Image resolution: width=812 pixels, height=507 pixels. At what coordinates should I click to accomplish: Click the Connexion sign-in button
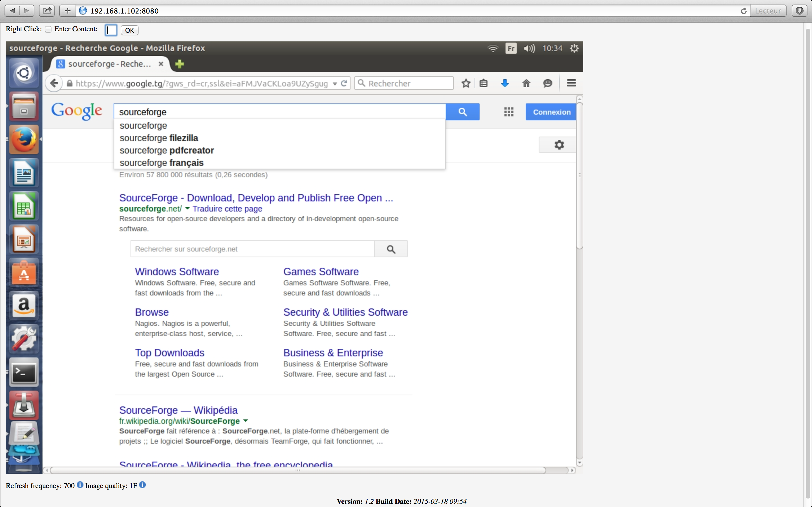tap(551, 112)
